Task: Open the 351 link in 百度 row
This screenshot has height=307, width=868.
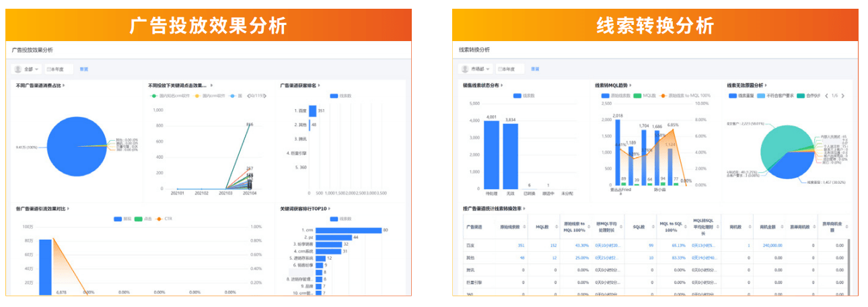Action: (521, 246)
